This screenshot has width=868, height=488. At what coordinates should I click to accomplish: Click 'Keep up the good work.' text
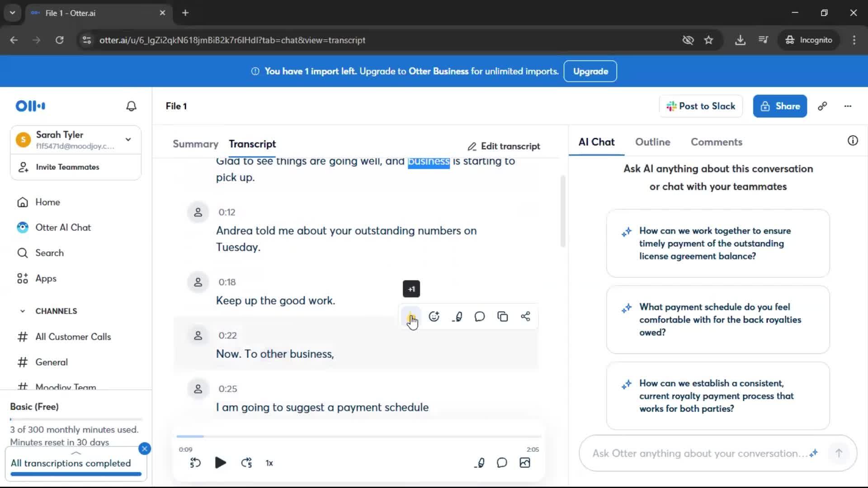(x=275, y=301)
